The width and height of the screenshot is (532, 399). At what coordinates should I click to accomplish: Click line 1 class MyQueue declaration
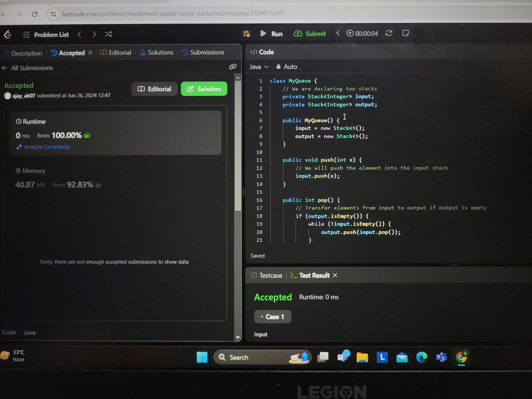(293, 81)
